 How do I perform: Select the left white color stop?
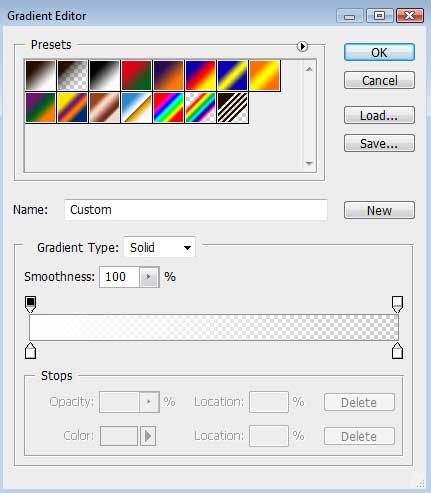pos(31,351)
